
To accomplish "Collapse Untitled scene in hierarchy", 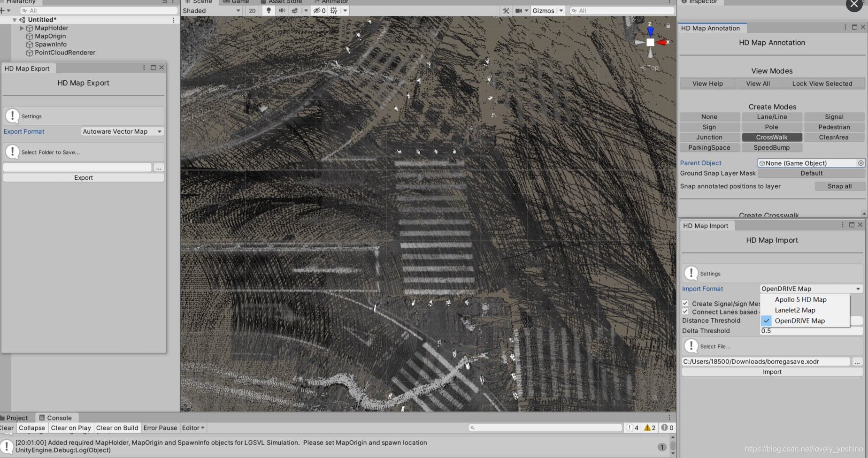I will pyautogui.click(x=15, y=20).
